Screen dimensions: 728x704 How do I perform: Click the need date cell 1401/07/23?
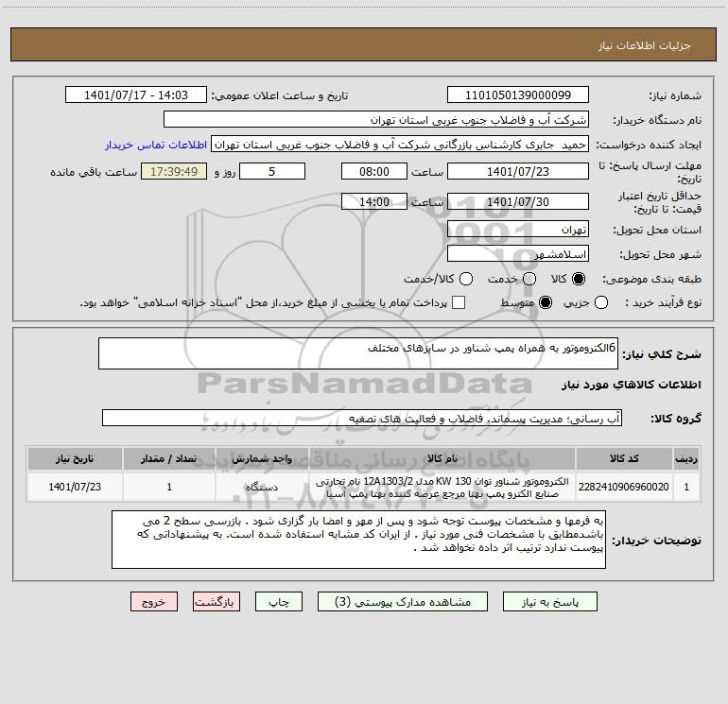point(75,487)
